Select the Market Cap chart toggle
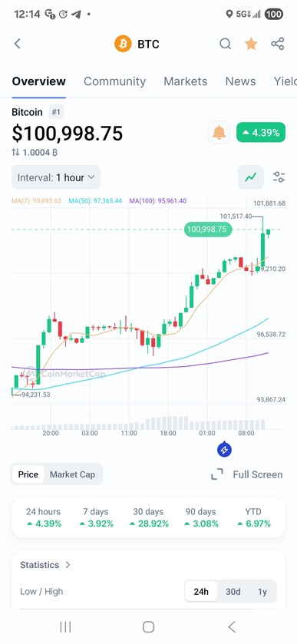Viewport: 297px width, 644px height. point(72,474)
